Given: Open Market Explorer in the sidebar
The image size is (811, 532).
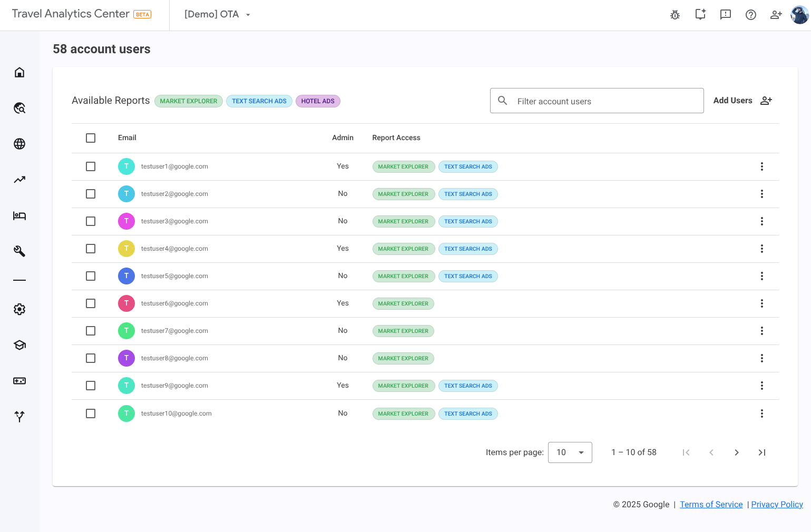Looking at the screenshot, I should (19, 108).
